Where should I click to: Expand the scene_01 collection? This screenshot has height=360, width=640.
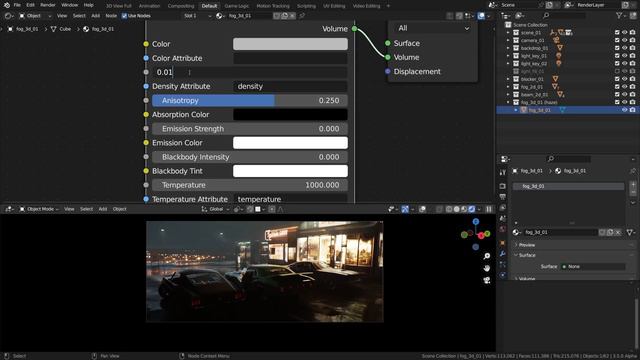coord(508,33)
